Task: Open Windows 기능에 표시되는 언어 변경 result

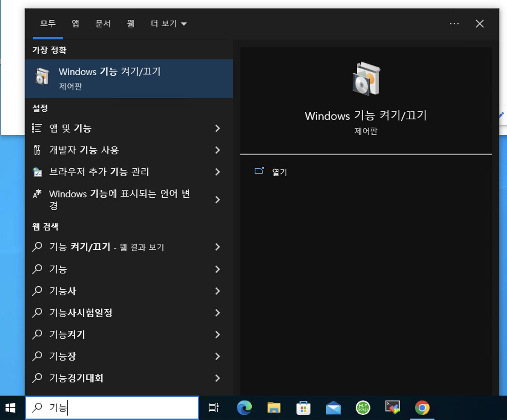Action: (x=129, y=200)
